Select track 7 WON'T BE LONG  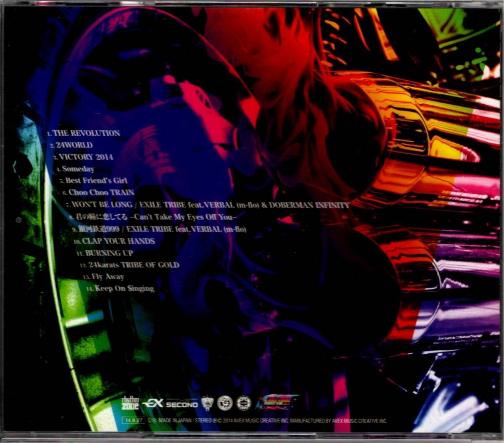coord(207,206)
